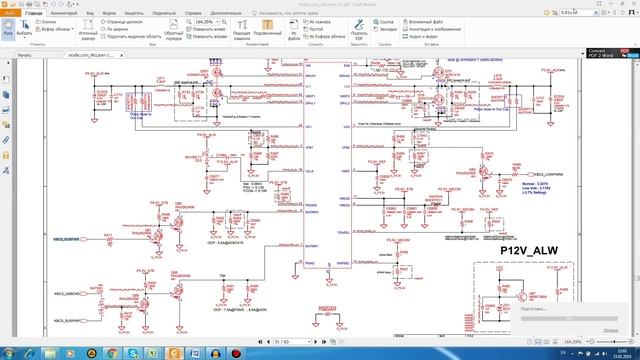Open the Signatures side panel
The width and height of the screenshot is (640, 360).
click(x=6, y=170)
